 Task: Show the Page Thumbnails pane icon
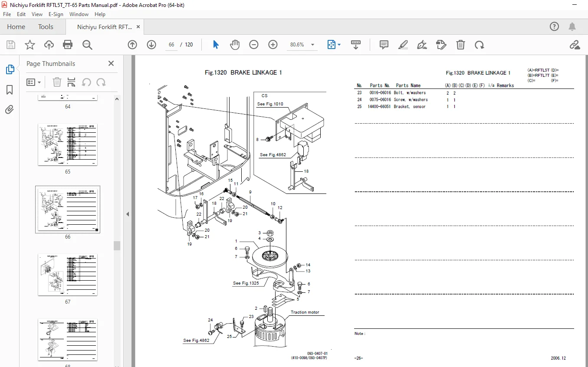pos(10,69)
